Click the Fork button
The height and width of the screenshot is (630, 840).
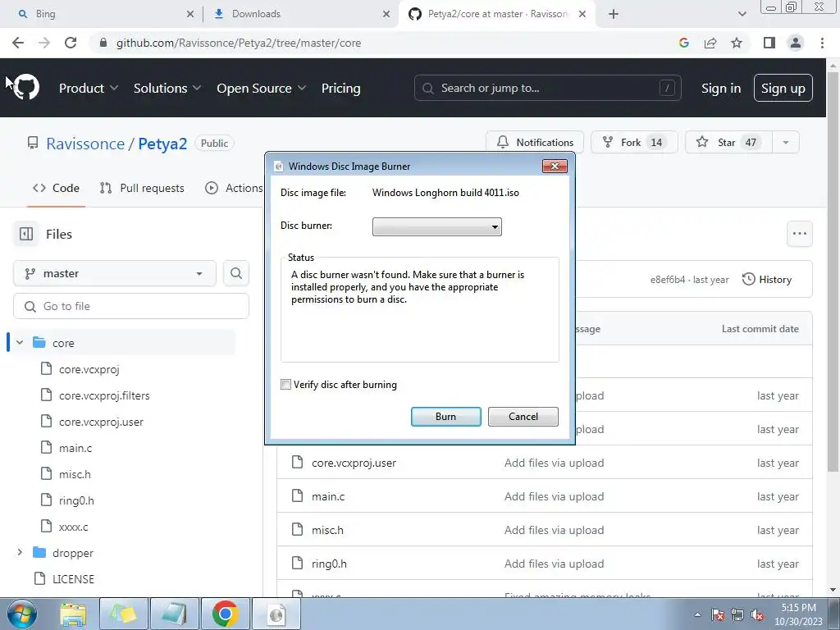pos(634,143)
